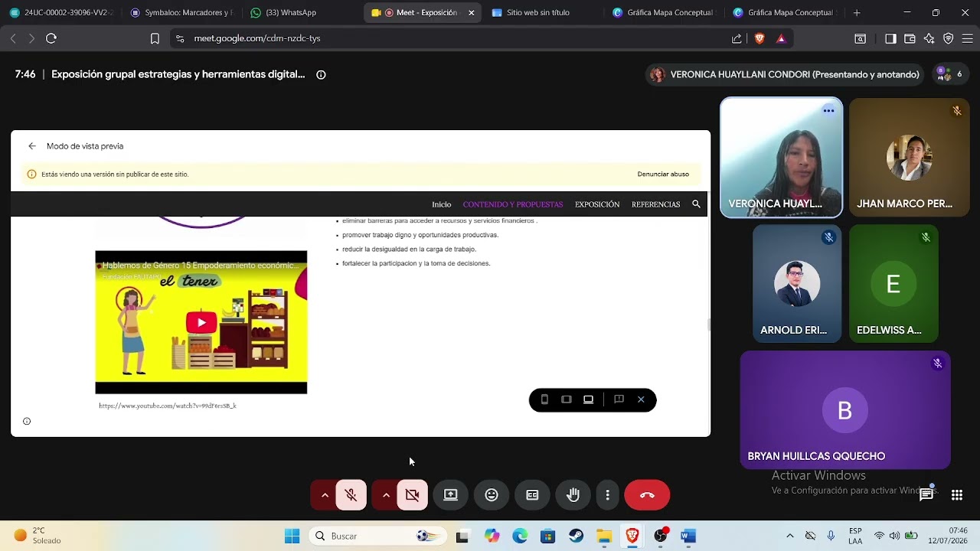
Task: Show meeting details info icon
Action: pos(321,74)
